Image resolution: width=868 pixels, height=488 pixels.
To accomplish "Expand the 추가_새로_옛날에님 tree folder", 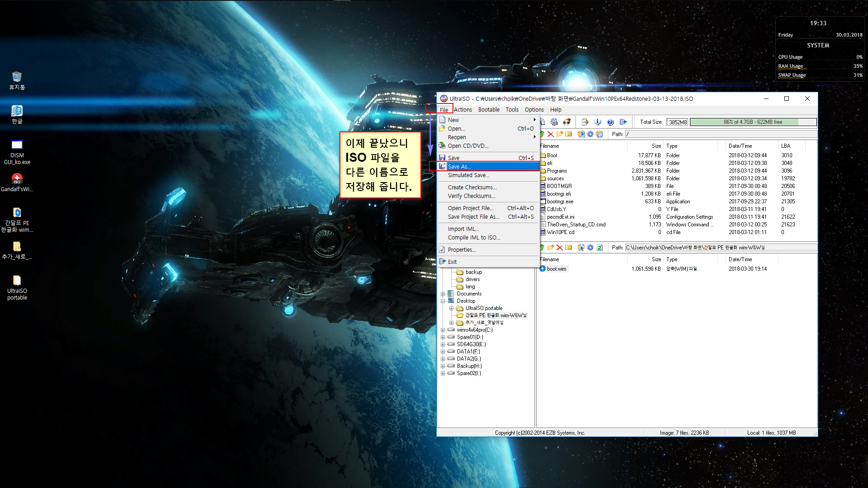I will [451, 323].
